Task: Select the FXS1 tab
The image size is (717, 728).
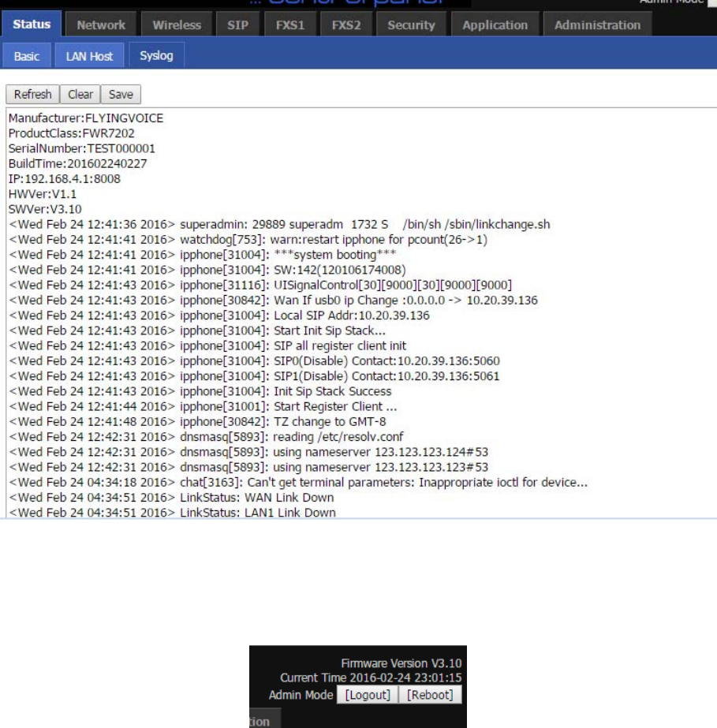Action: [290, 24]
